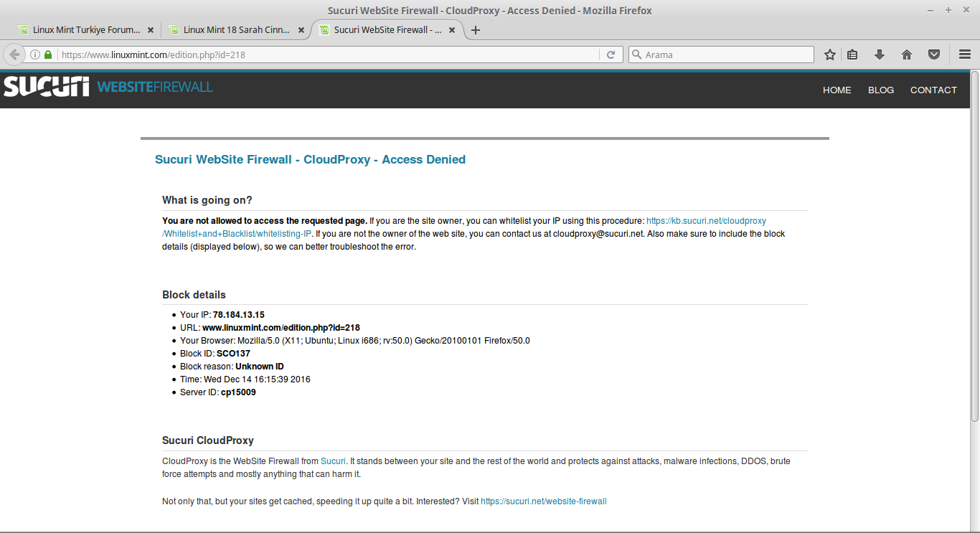Click the Sucuri logo in the header
Image resolution: width=980 pixels, height=533 pixels.
47,87
